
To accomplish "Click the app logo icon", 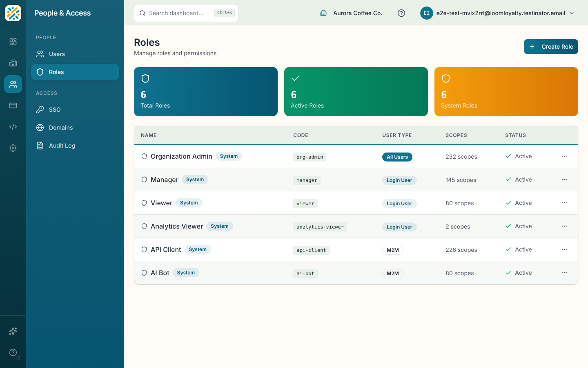I will (x=13, y=13).
